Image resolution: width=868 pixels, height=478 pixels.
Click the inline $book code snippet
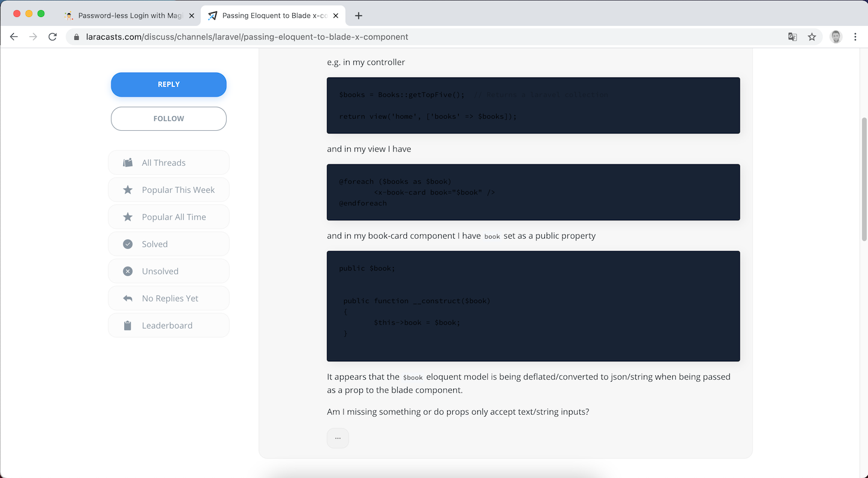413,377
